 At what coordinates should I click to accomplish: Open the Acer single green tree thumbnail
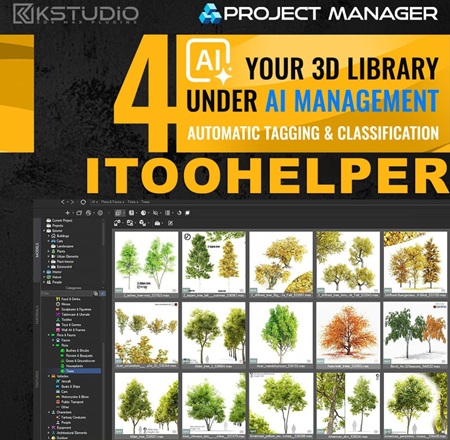coord(281,333)
